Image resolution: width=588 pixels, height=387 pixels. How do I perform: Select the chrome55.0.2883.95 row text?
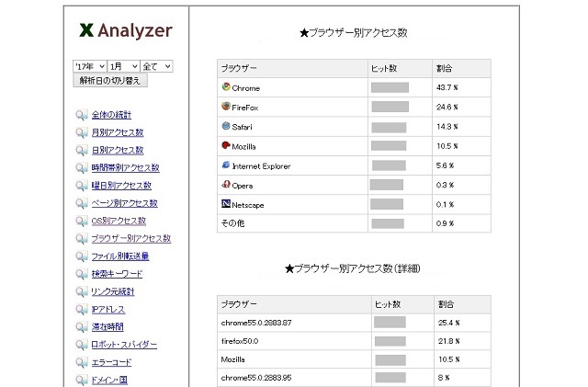click(x=256, y=378)
